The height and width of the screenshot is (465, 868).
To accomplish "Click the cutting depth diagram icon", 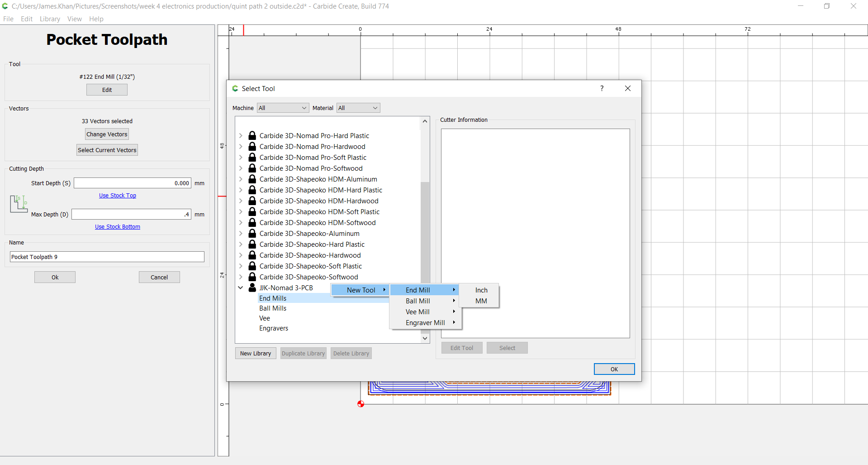I will pos(19,204).
